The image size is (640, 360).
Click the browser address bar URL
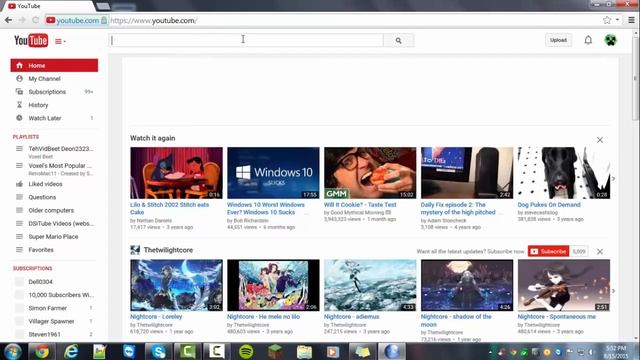click(x=154, y=20)
